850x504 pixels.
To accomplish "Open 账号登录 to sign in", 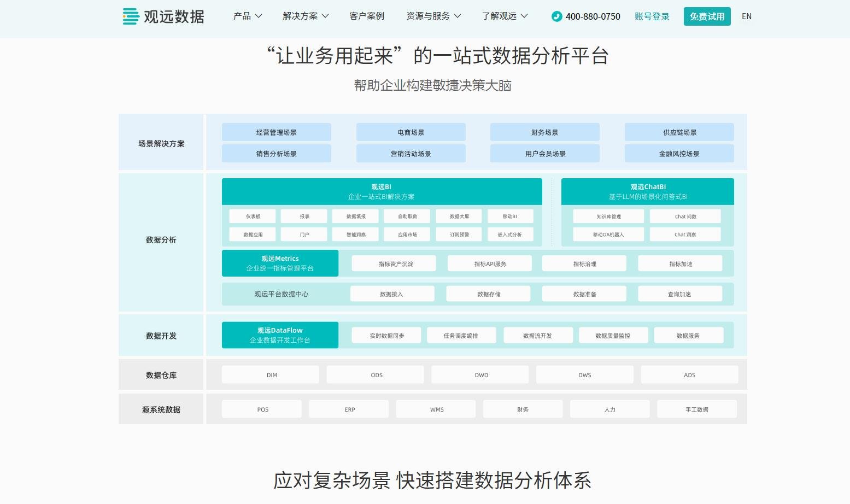I will [x=652, y=16].
